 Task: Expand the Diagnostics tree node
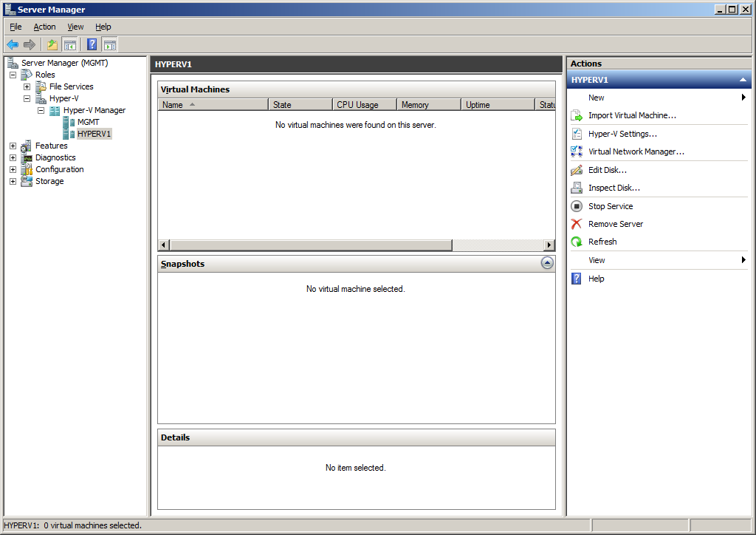coord(13,157)
